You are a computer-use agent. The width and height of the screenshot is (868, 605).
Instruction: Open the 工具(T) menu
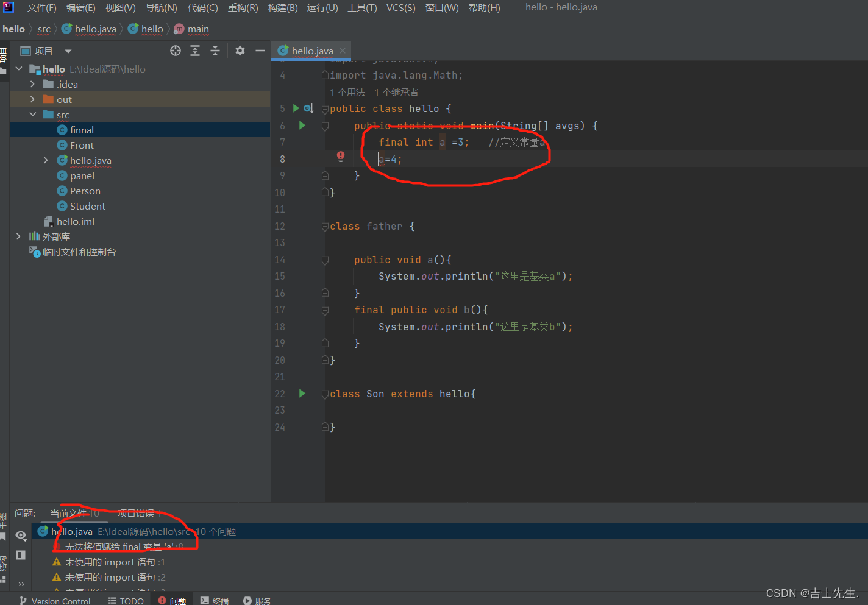pyautogui.click(x=362, y=8)
